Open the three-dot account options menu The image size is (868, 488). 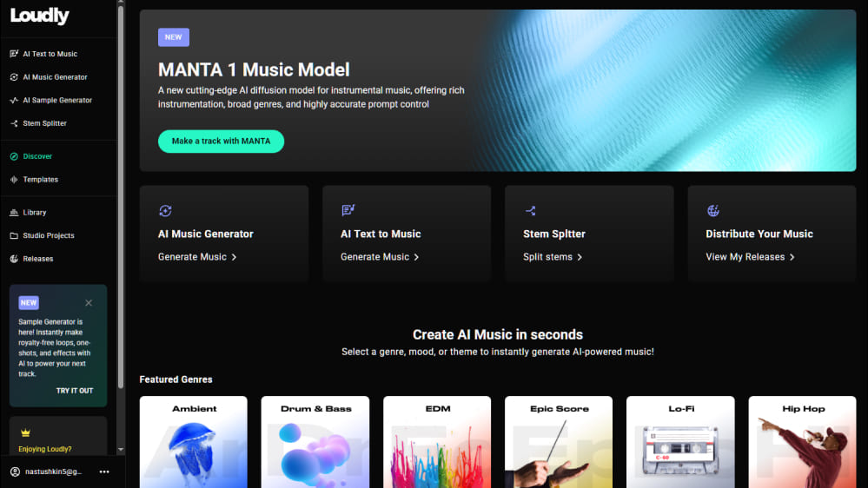click(x=104, y=472)
